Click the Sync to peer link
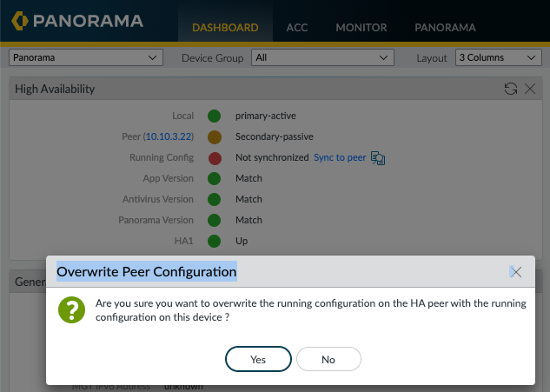 click(x=340, y=157)
